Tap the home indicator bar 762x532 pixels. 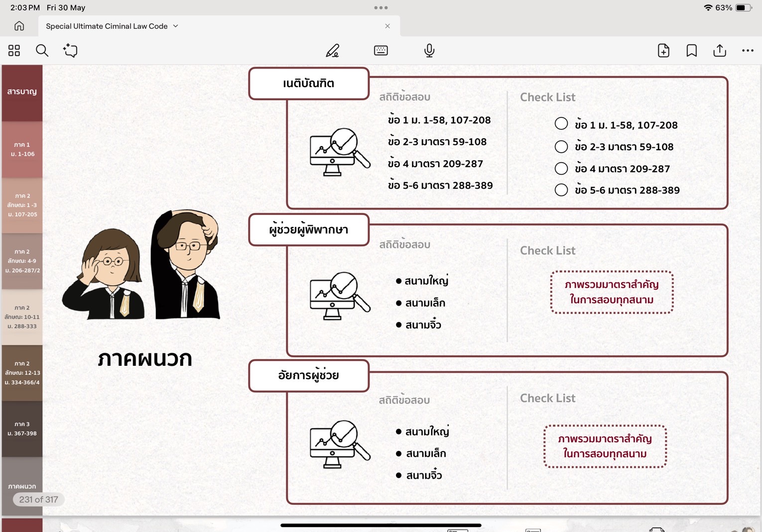click(381, 525)
